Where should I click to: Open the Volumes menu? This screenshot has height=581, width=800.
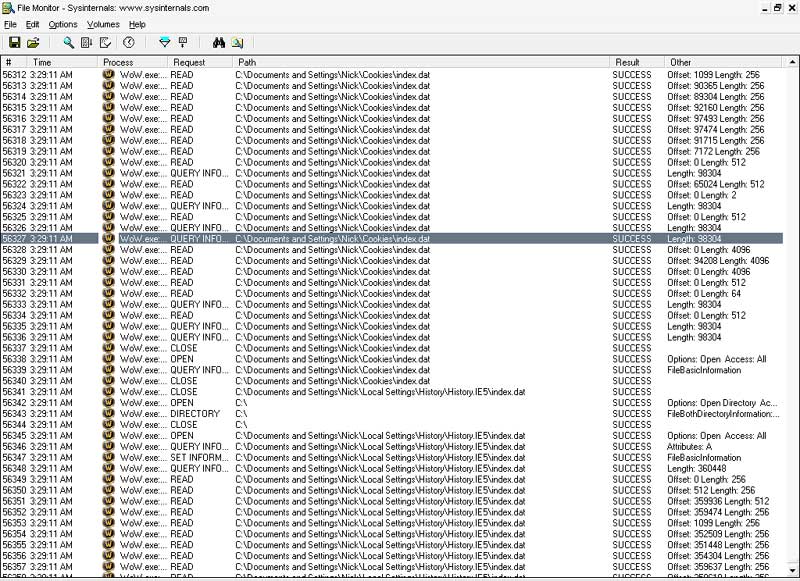point(103,24)
